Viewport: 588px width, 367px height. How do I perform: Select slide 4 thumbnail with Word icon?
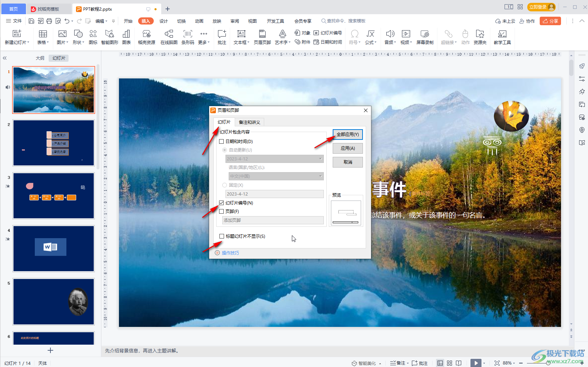point(54,248)
